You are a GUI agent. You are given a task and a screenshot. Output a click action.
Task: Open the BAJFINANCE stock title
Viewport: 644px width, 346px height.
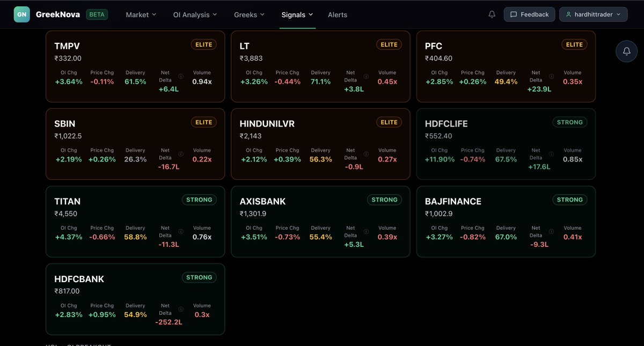(x=453, y=202)
